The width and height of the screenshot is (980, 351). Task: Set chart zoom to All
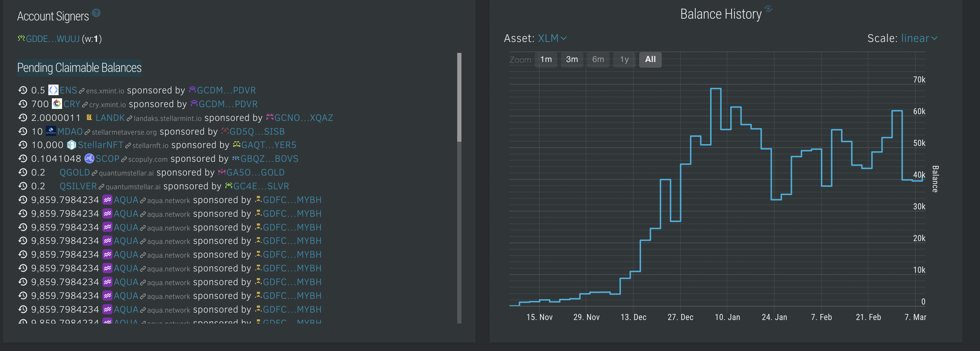[650, 59]
